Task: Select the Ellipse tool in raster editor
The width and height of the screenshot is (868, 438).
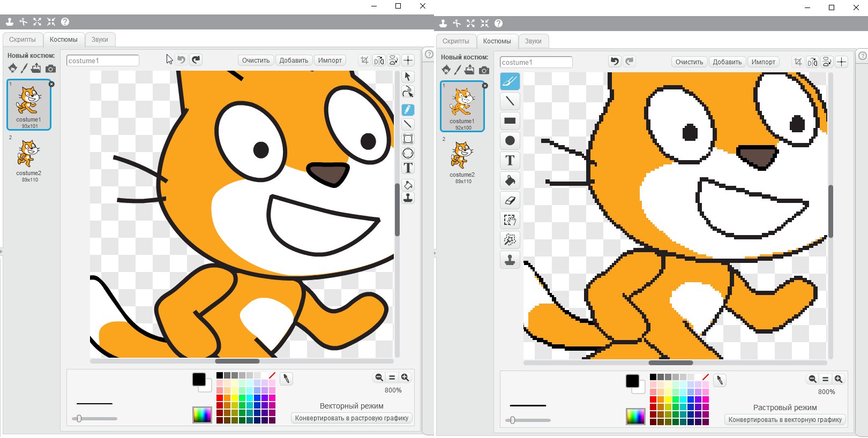Action: [510, 140]
